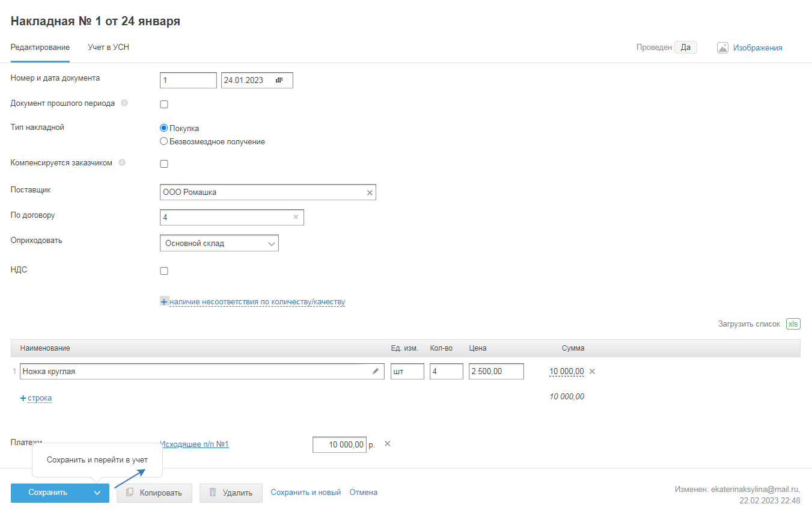Image resolution: width=812 pixels, height=513 pixels.
Task: Click the Кол-во field
Action: (x=447, y=372)
